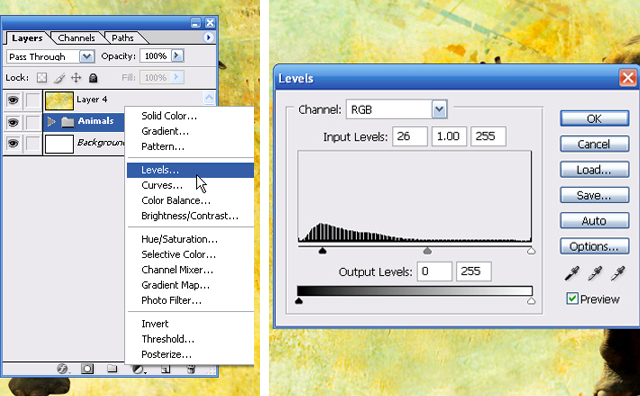Screen dimensions: 640x396
Task: Hide the Background layer eye icon
Action: (x=13, y=144)
